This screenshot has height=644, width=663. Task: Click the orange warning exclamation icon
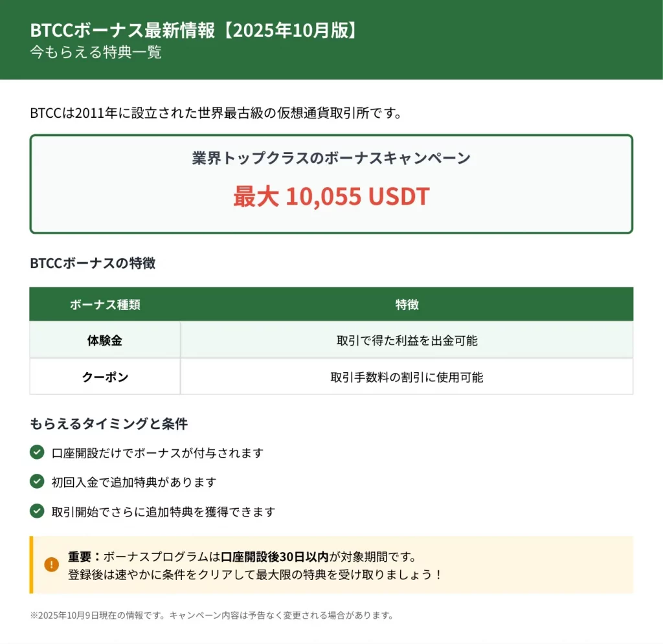[x=52, y=564]
